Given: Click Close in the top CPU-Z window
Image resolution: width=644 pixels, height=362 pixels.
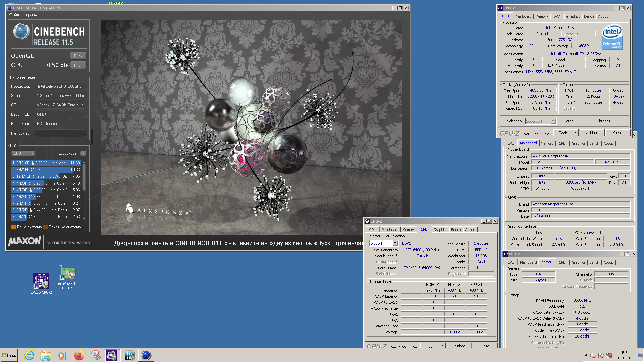Looking at the screenshot, I should (617, 133).
